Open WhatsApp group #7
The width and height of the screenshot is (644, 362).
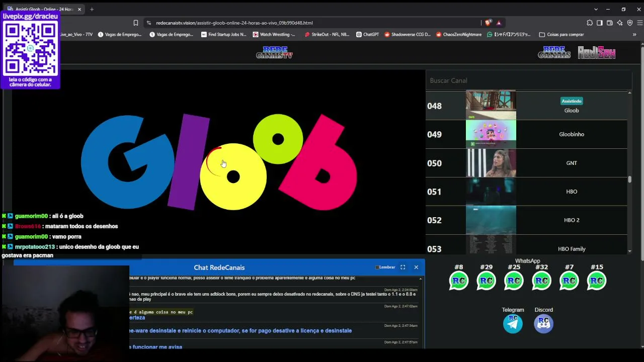569,281
